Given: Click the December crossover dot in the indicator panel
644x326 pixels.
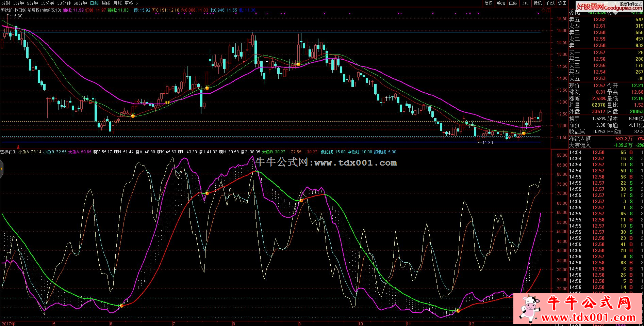Looking at the screenshot, I should [x=458, y=310].
